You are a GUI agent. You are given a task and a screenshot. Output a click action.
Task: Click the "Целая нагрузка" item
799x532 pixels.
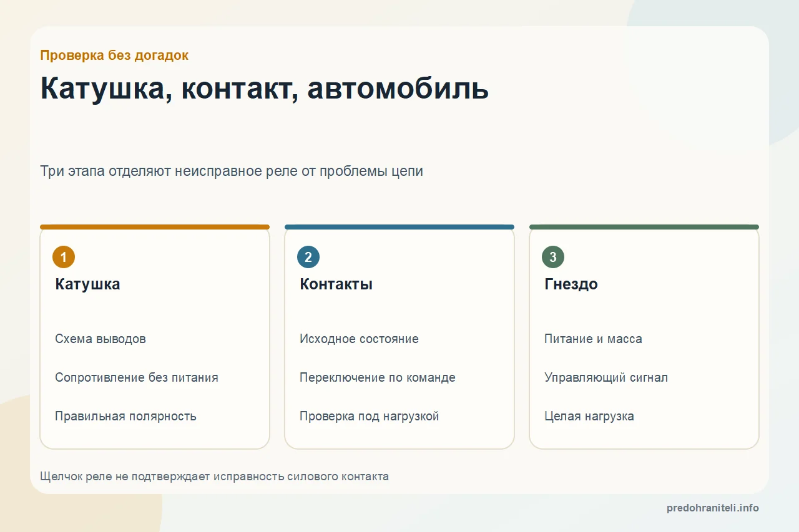pos(589,416)
